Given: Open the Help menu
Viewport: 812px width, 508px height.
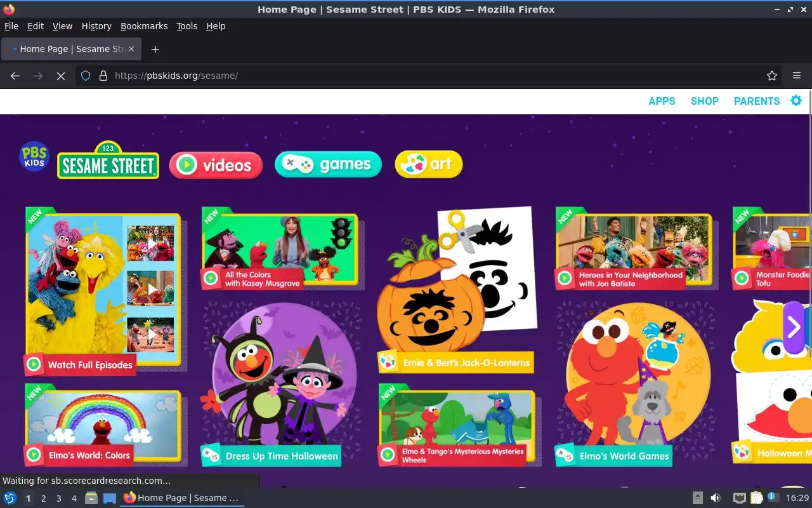Looking at the screenshot, I should tap(216, 26).
